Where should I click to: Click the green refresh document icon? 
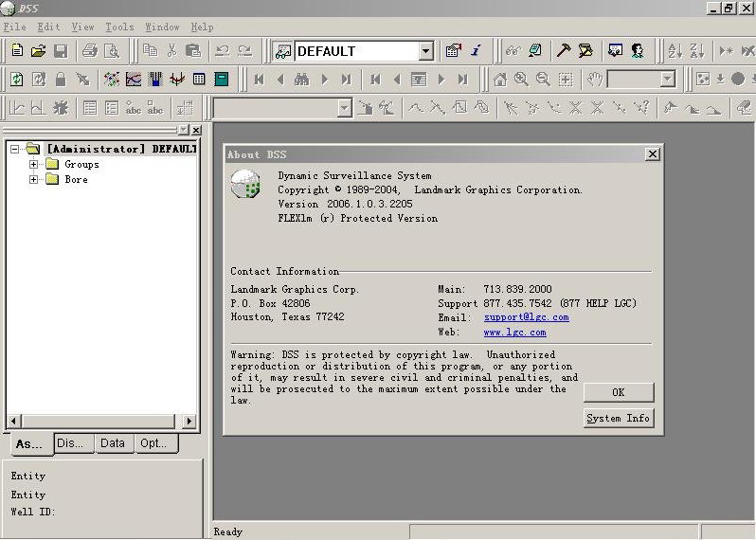click(x=17, y=79)
